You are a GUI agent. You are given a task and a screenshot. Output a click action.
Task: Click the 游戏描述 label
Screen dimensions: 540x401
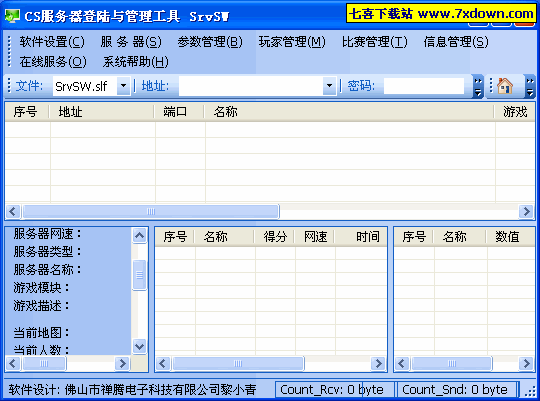41,306
